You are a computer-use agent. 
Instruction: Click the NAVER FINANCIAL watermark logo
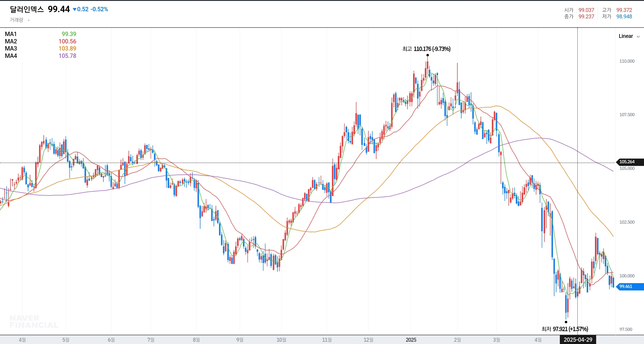point(34,322)
